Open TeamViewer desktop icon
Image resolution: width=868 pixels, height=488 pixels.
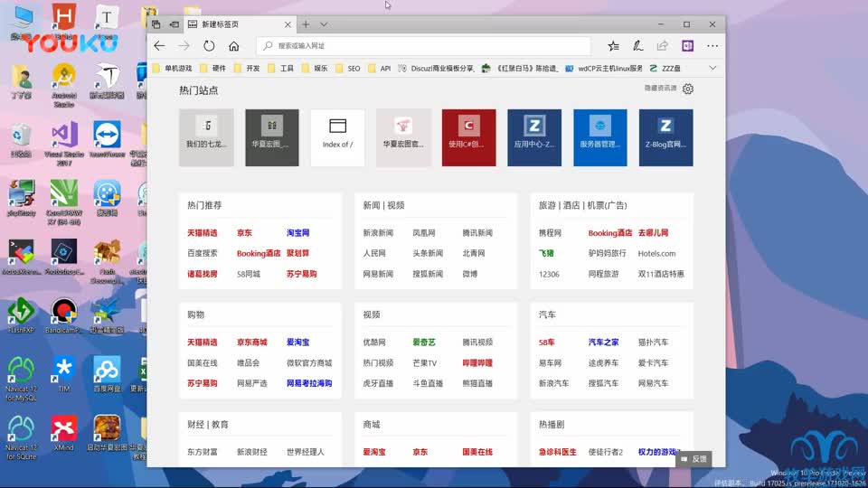click(x=107, y=140)
